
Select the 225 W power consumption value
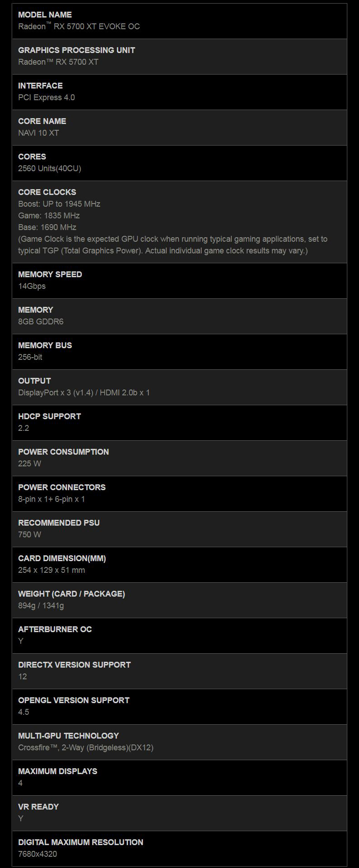pyautogui.click(x=30, y=464)
